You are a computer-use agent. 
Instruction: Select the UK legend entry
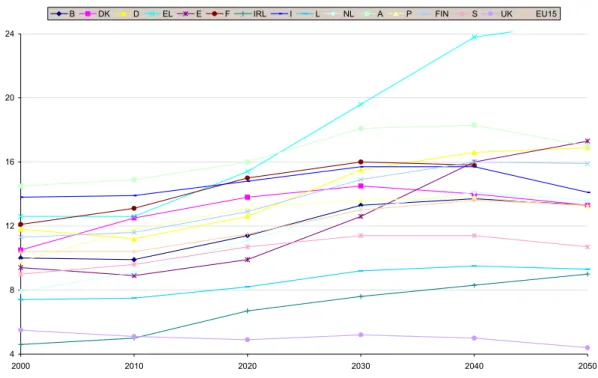click(x=497, y=14)
